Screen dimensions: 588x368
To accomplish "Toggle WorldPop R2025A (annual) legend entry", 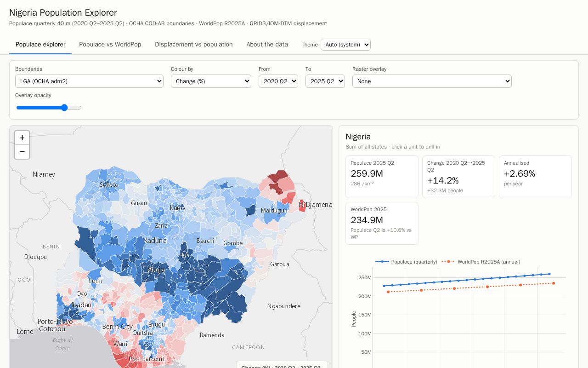I will tap(481, 262).
